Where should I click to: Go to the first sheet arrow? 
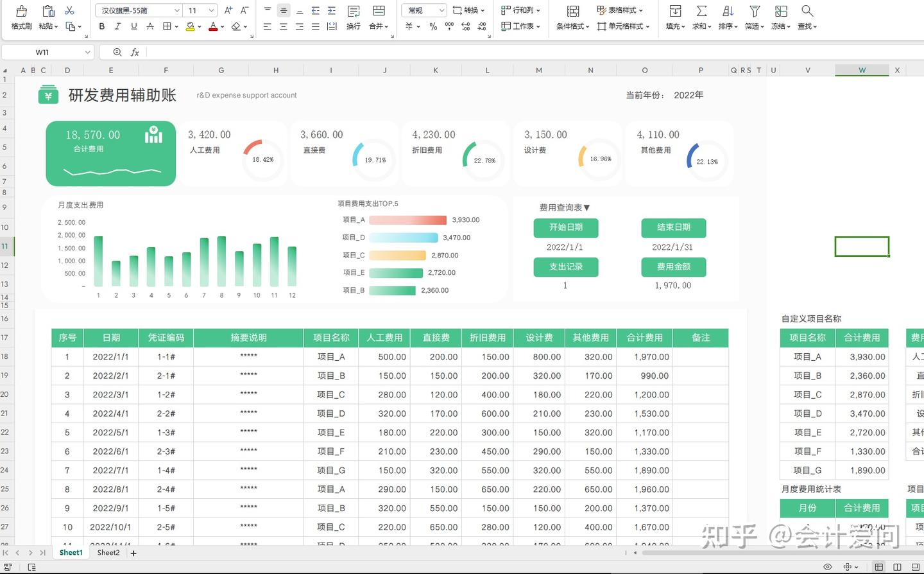(x=6, y=553)
